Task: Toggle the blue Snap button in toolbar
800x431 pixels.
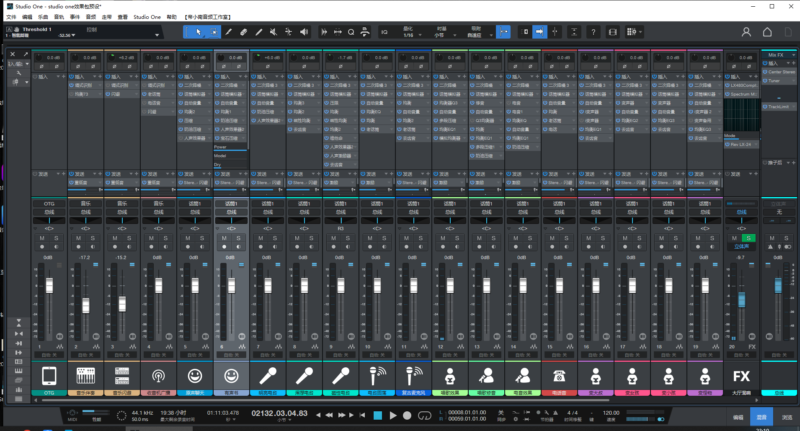Action: coord(503,32)
